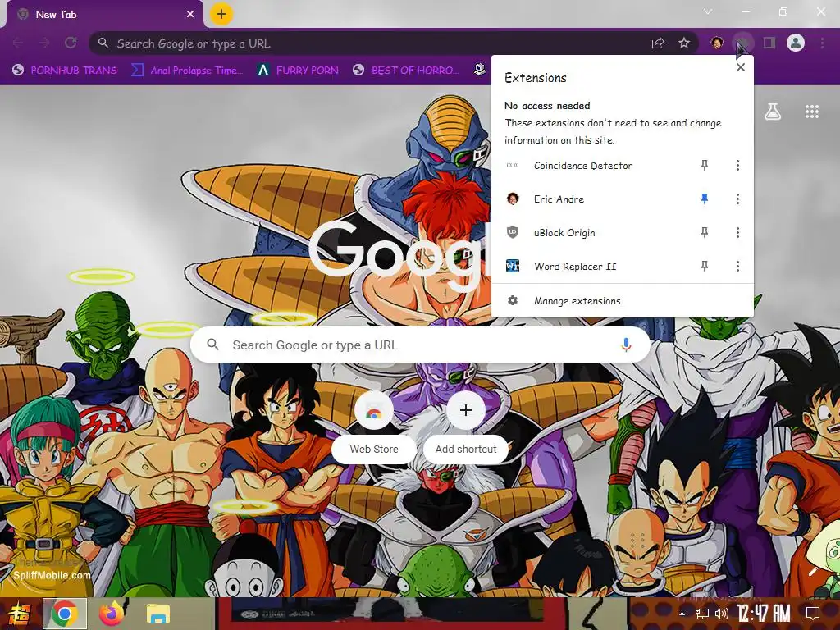This screenshot has width=840, height=630.
Task: Open the bookmark with the A-shaped icon
Action: point(298,71)
